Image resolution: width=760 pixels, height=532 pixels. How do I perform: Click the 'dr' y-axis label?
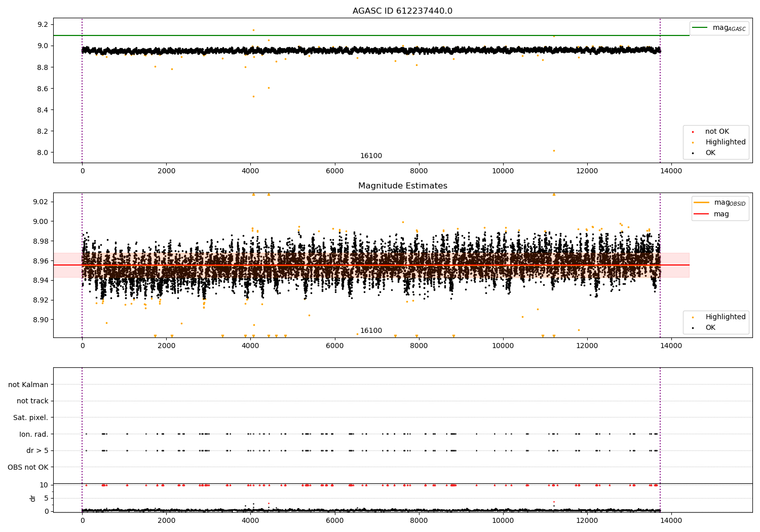click(x=33, y=498)
